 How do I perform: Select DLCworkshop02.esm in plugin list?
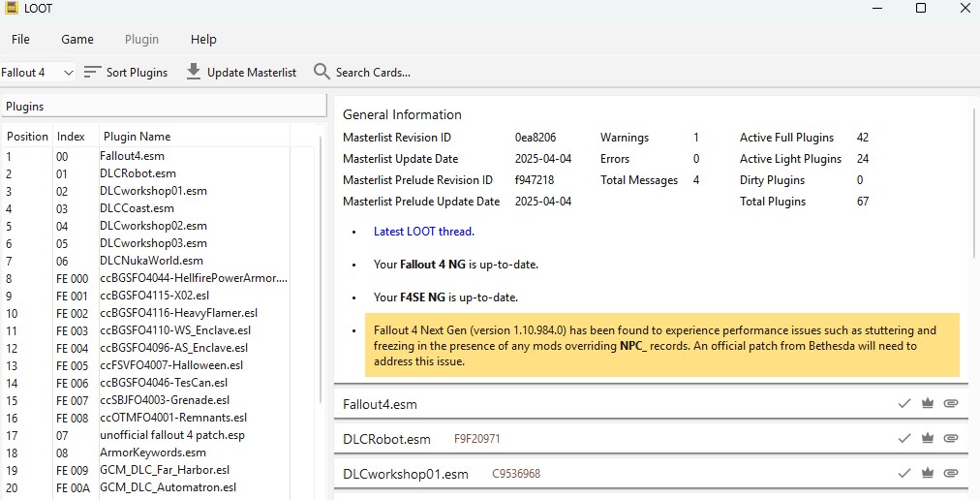pyautogui.click(x=146, y=226)
